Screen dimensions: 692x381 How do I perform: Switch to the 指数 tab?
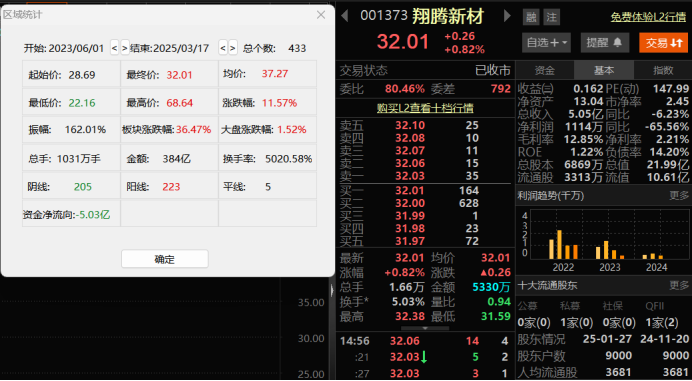pyautogui.click(x=663, y=70)
